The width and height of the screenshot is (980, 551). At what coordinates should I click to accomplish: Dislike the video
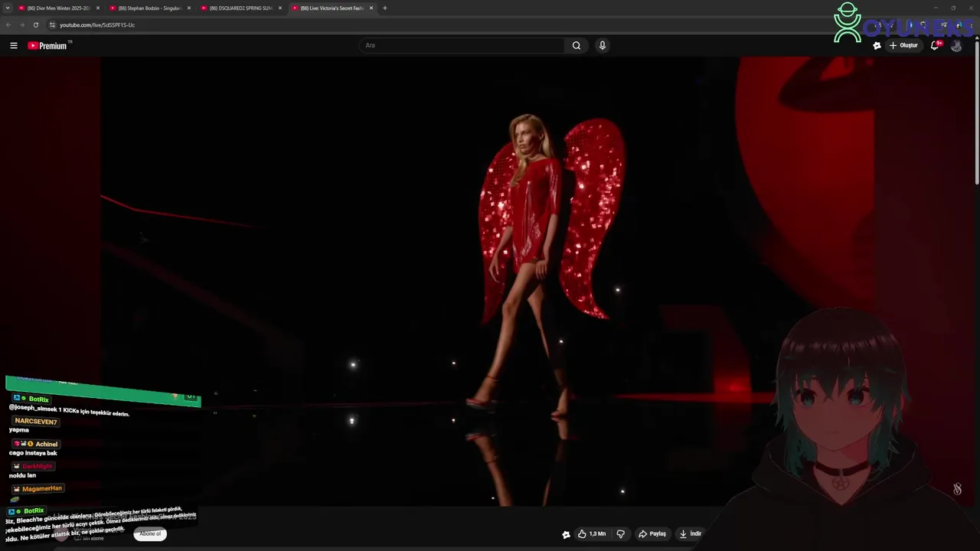pyautogui.click(x=621, y=534)
